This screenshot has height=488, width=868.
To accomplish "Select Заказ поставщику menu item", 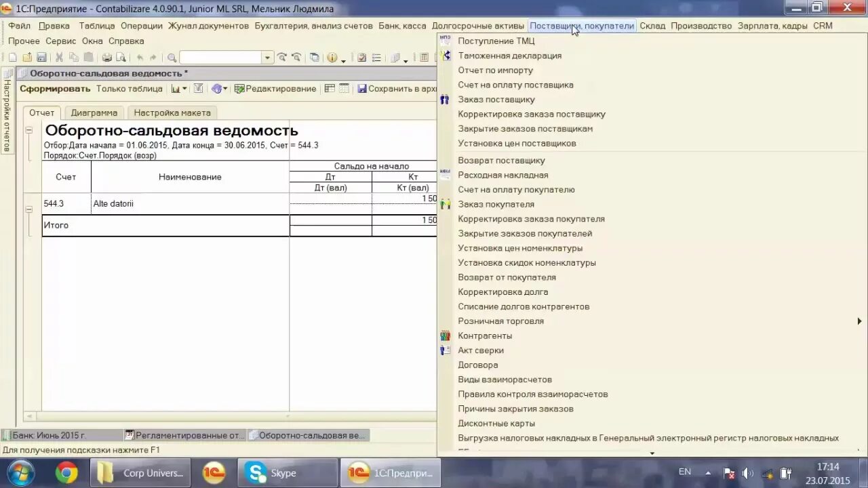I will (x=651, y=100).
